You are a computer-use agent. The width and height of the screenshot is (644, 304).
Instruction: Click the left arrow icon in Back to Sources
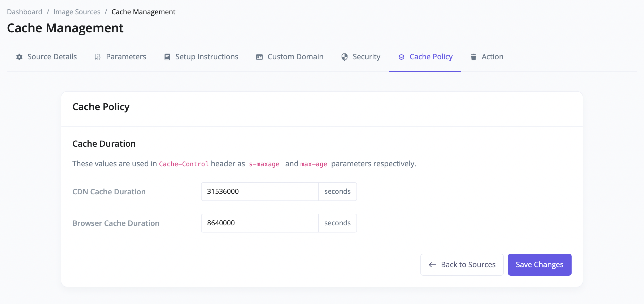click(432, 265)
